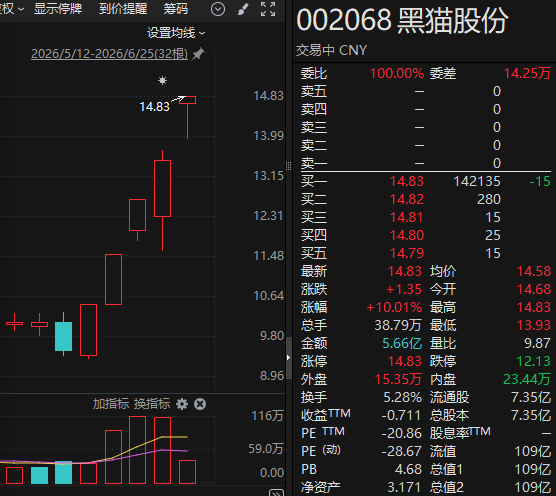This screenshot has height=496, width=556.
Task: Click the 买二 price 14.82
Action: pyautogui.click(x=407, y=199)
